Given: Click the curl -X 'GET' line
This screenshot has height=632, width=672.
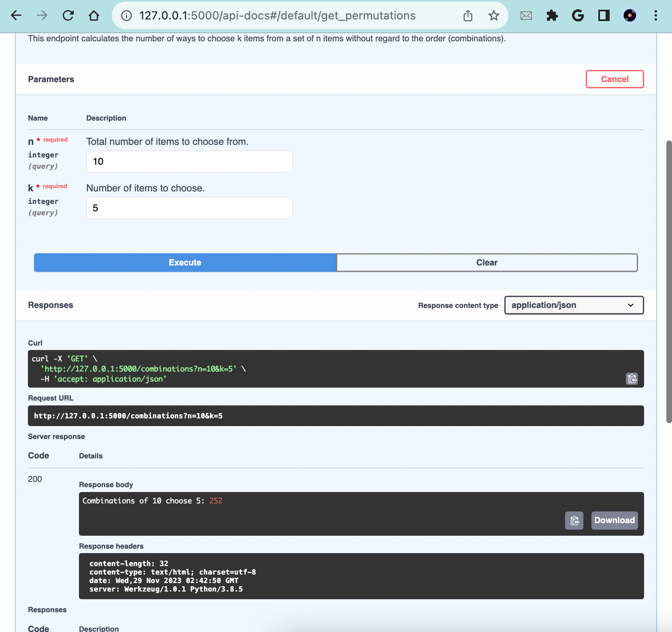Looking at the screenshot, I should 64,359.
